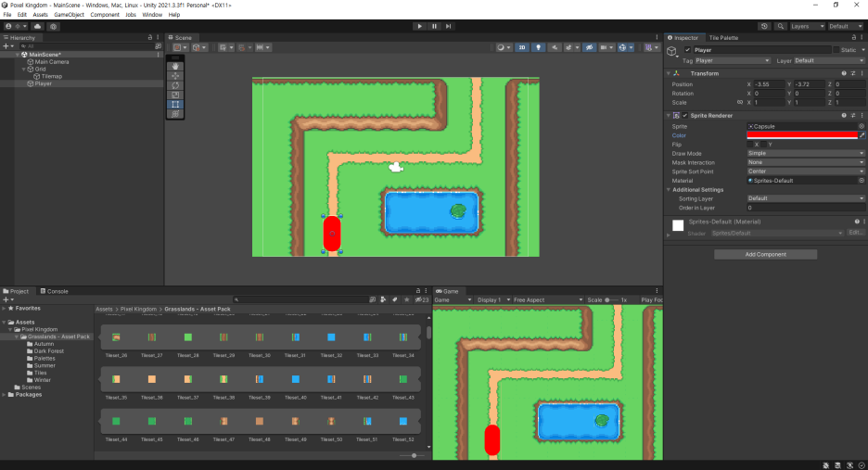Image resolution: width=868 pixels, height=470 pixels.
Task: Select the Rect tool in Scene view
Action: [x=175, y=104]
